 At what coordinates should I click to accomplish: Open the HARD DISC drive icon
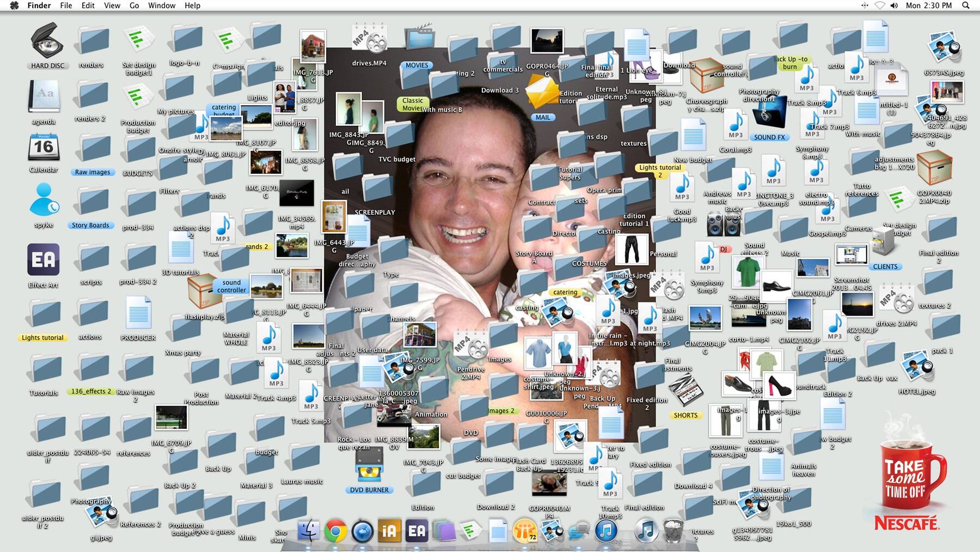tap(47, 41)
